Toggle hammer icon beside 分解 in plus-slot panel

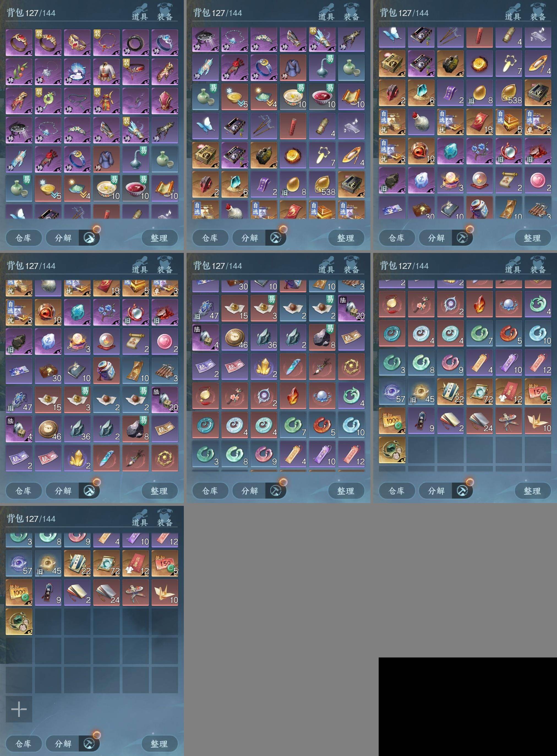coord(89,744)
